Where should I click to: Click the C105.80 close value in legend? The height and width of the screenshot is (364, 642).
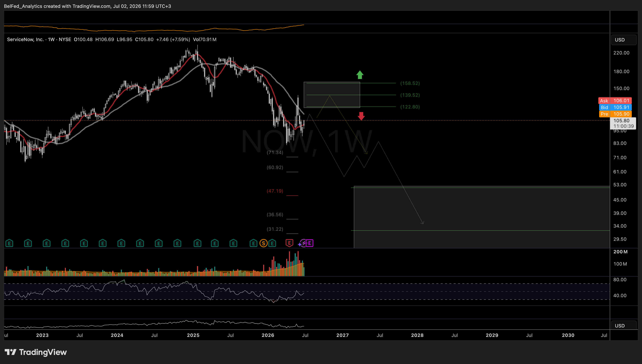pyautogui.click(x=144, y=40)
